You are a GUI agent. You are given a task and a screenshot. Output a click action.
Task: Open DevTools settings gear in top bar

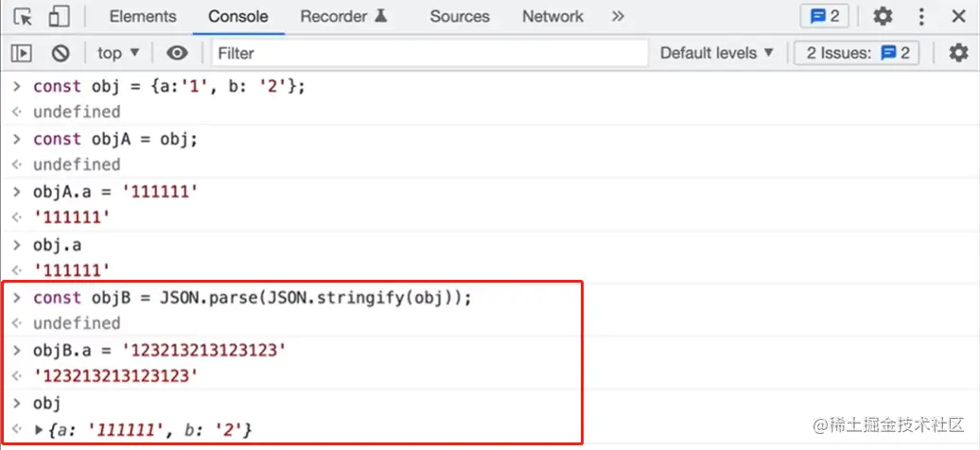[x=883, y=16]
